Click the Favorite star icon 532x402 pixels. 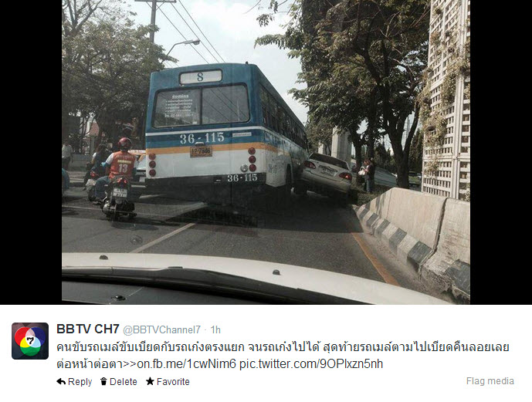point(150,381)
